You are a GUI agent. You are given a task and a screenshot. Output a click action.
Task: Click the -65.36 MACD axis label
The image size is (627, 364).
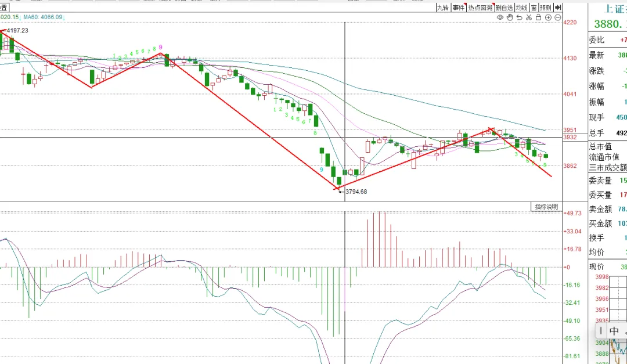tap(572, 338)
